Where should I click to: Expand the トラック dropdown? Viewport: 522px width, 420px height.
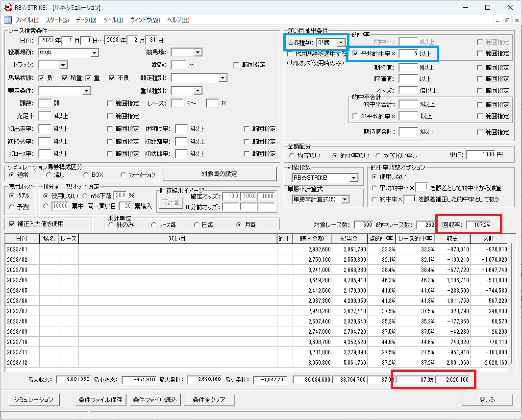(x=63, y=65)
